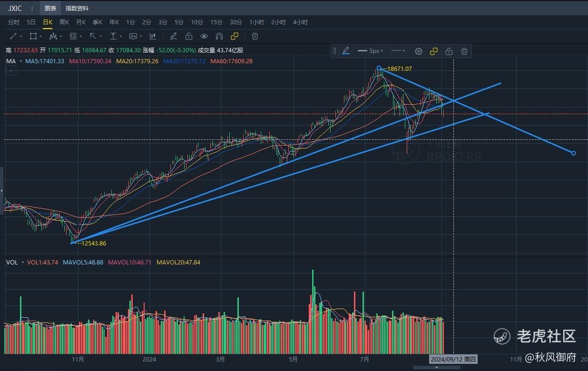The height and width of the screenshot is (371, 588).
Task: Select the 5日 timeframe
Action: coord(31,22)
